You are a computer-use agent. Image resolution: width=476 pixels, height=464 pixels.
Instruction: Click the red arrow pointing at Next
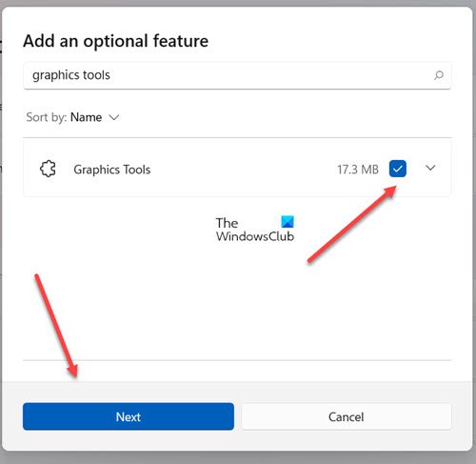56,326
